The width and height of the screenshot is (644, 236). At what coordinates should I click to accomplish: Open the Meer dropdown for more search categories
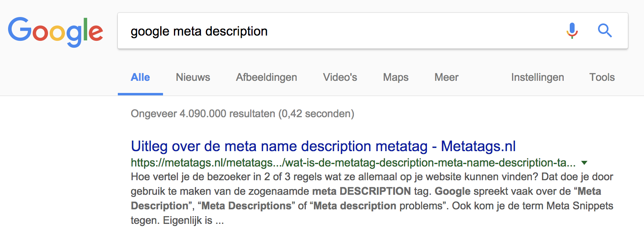(x=446, y=77)
